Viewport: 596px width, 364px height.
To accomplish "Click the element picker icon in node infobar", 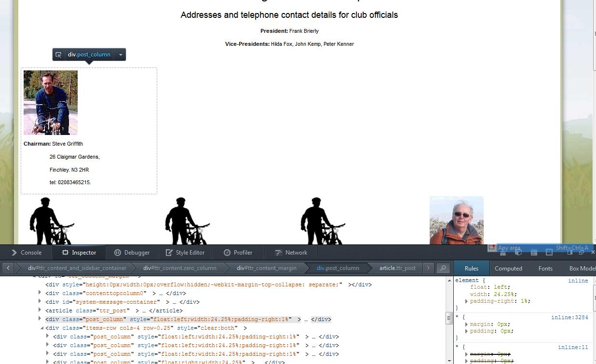I will click(58, 54).
